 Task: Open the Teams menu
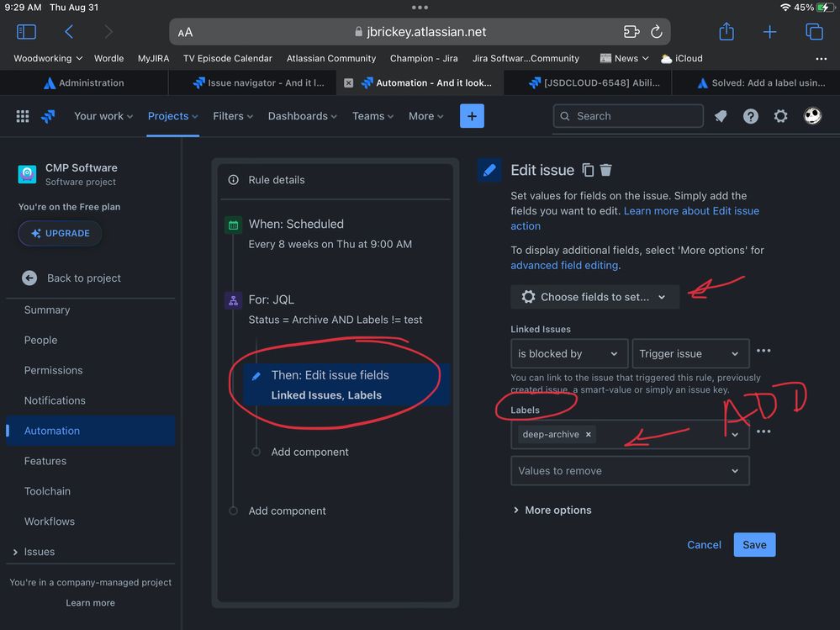[372, 116]
